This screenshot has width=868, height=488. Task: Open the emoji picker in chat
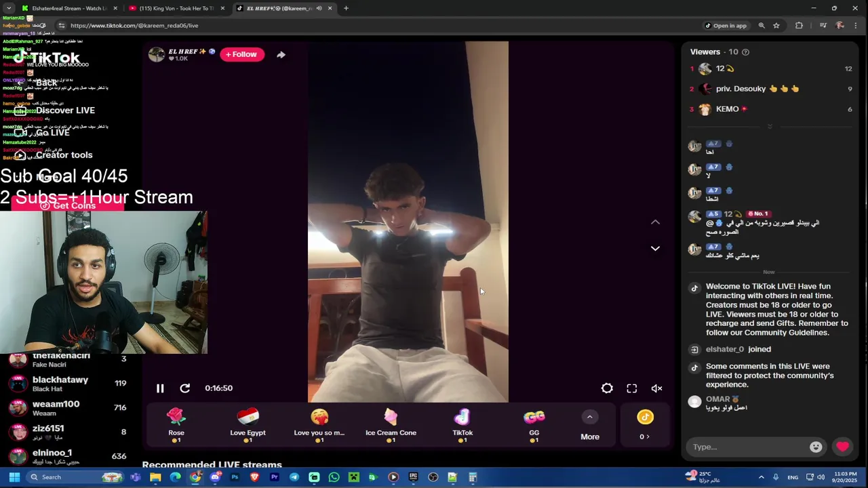[816, 447]
